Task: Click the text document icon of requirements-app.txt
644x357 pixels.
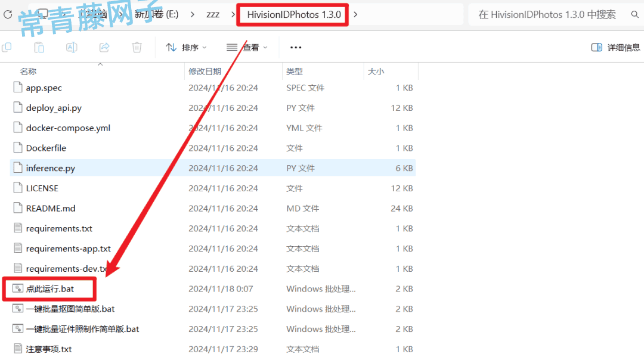Action: pos(18,248)
